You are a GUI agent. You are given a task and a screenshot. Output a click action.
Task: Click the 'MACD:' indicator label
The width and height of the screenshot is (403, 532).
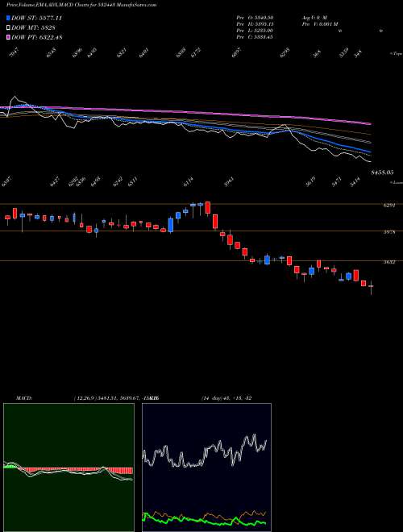tap(23, 397)
